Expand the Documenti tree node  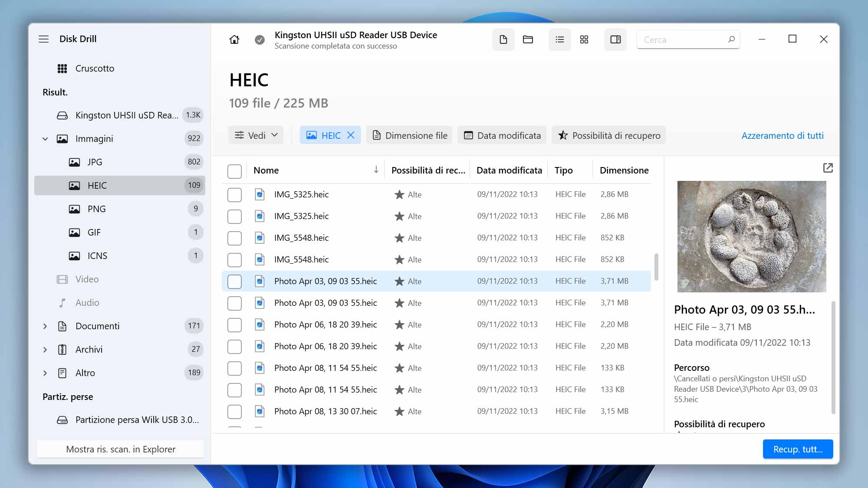coord(45,326)
